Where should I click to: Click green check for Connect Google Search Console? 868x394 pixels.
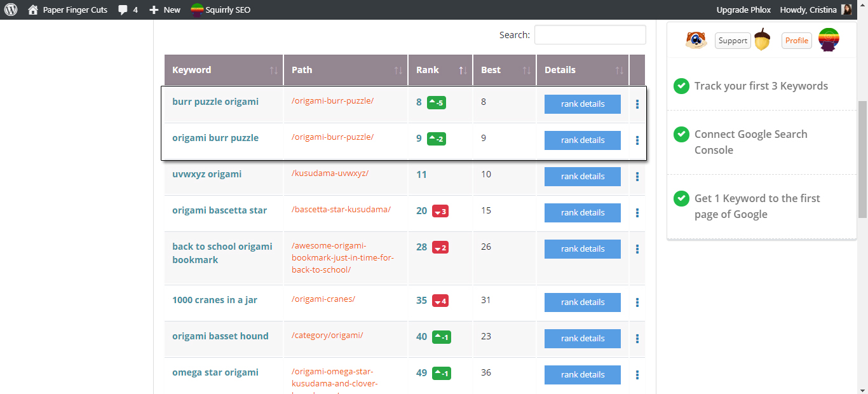(x=681, y=134)
